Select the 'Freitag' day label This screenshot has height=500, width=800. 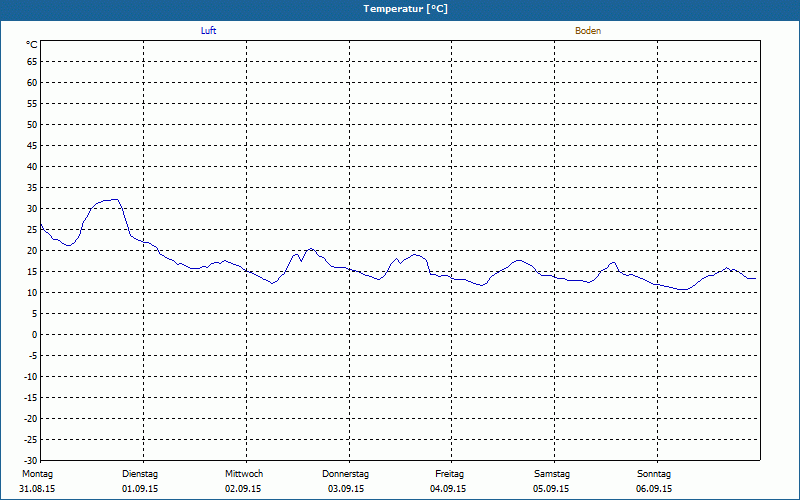coord(449,474)
